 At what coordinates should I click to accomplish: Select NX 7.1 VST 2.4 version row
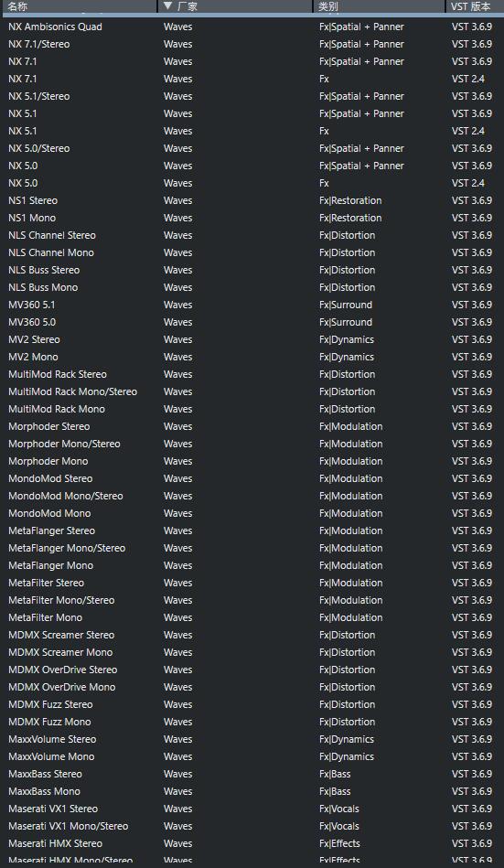[x=252, y=79]
